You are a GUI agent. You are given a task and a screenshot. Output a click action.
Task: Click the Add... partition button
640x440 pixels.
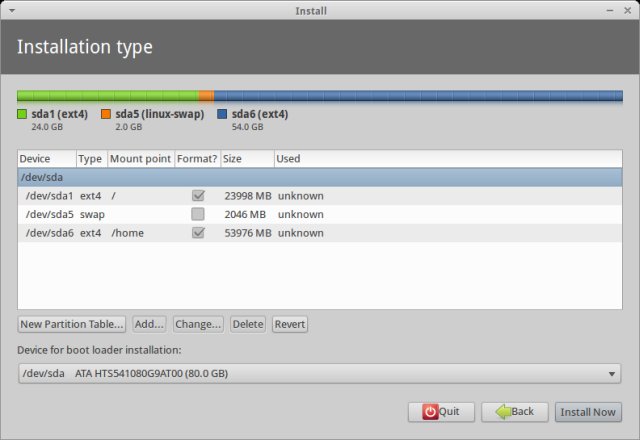tap(149, 324)
